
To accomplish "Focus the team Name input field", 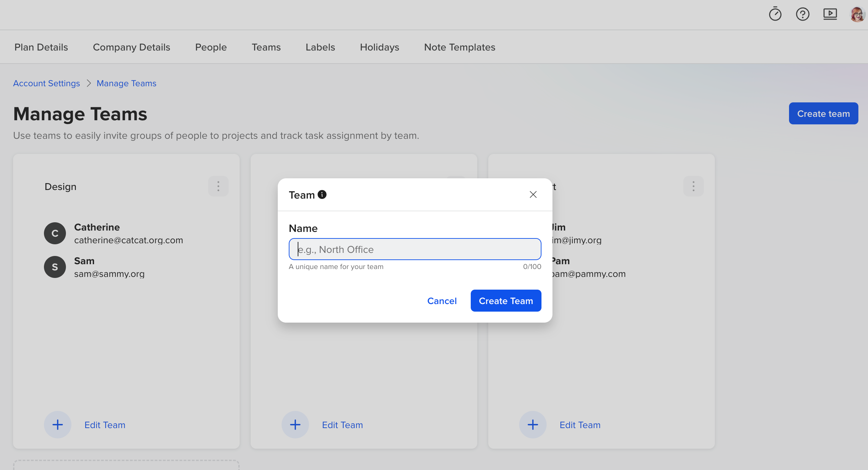I will [x=415, y=249].
